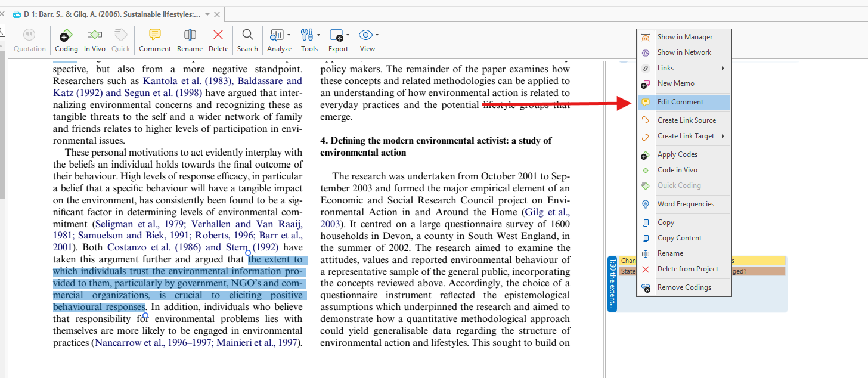Choose Edit Comment from the context menu
The width and height of the screenshot is (868, 378).
pos(684,102)
